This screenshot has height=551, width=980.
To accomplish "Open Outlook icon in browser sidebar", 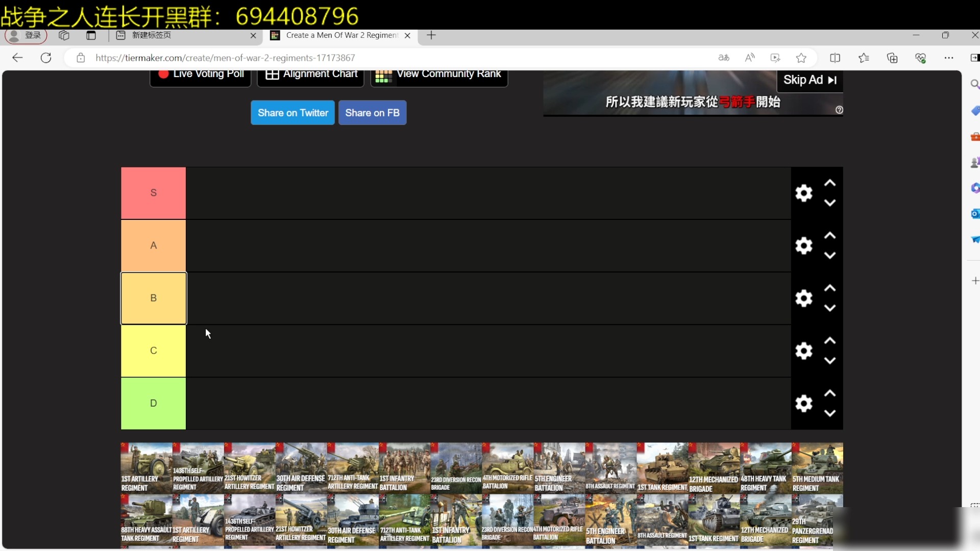I will pyautogui.click(x=974, y=213).
